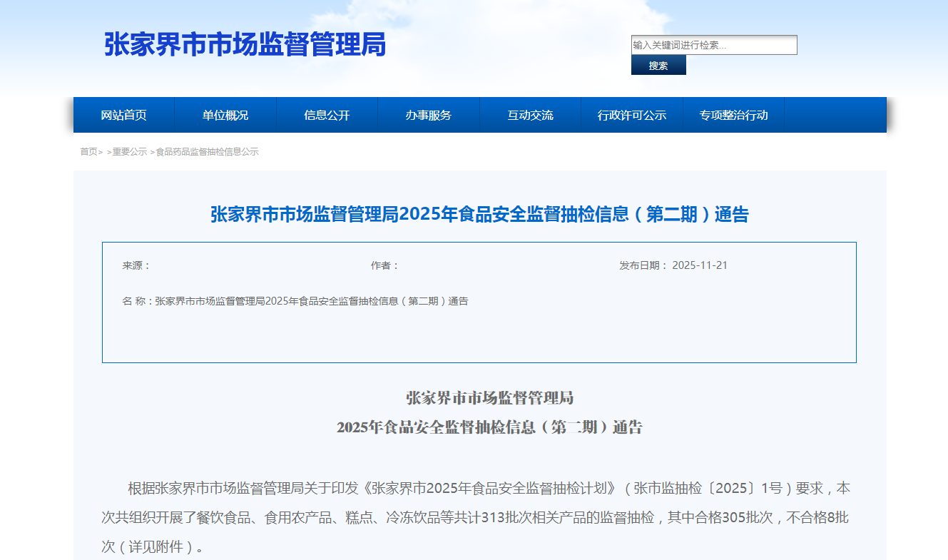The image size is (948, 560).
Task: Click the 重要公示 breadcrumb link
Action: (x=129, y=152)
